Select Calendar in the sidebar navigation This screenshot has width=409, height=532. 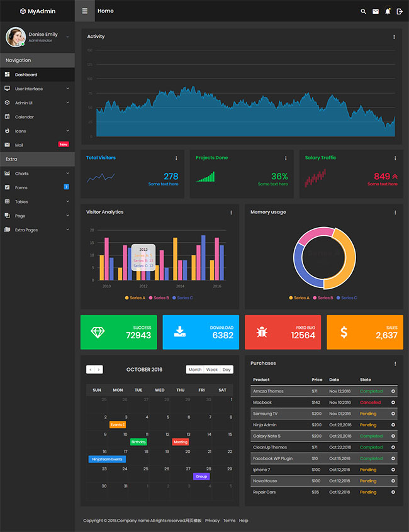25,117
